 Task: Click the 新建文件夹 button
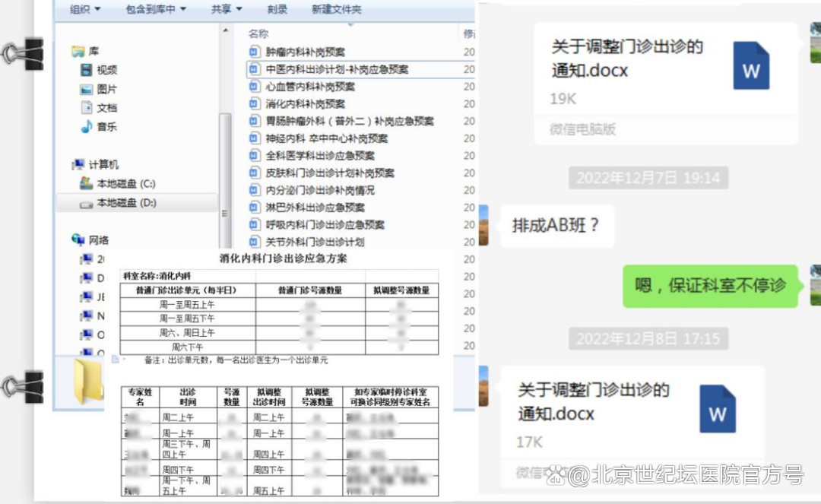point(336,9)
